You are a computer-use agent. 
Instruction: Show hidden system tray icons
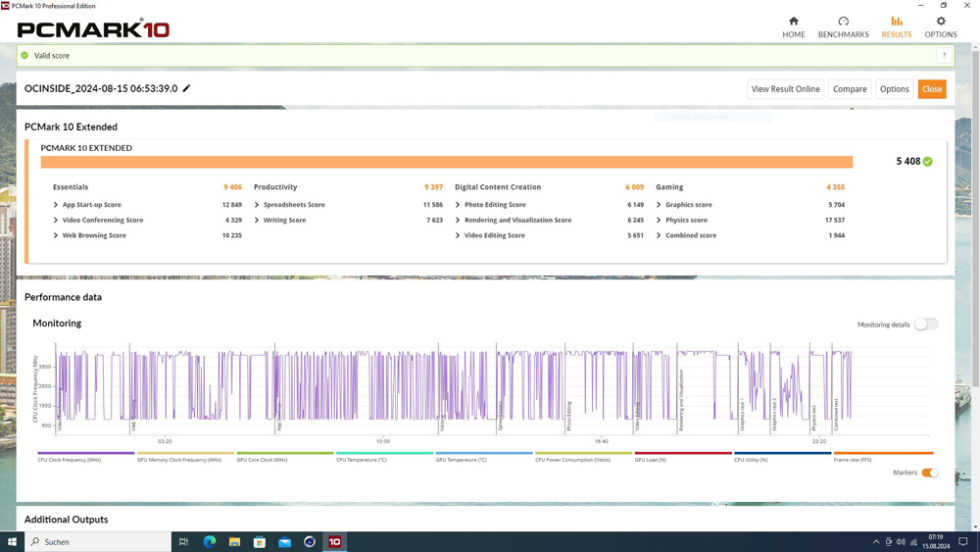(x=875, y=542)
